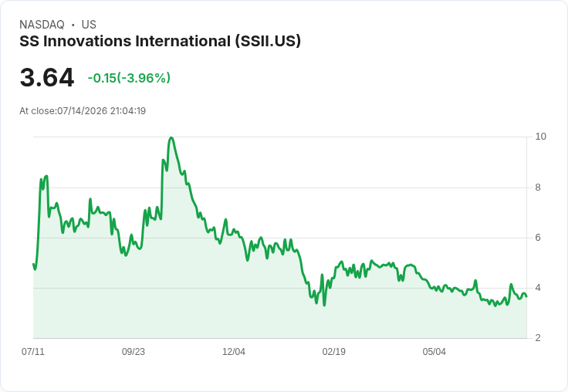Image resolution: width=568 pixels, height=392 pixels.
Task: Click the lowest trough near 02/19
Action: (x=324, y=306)
